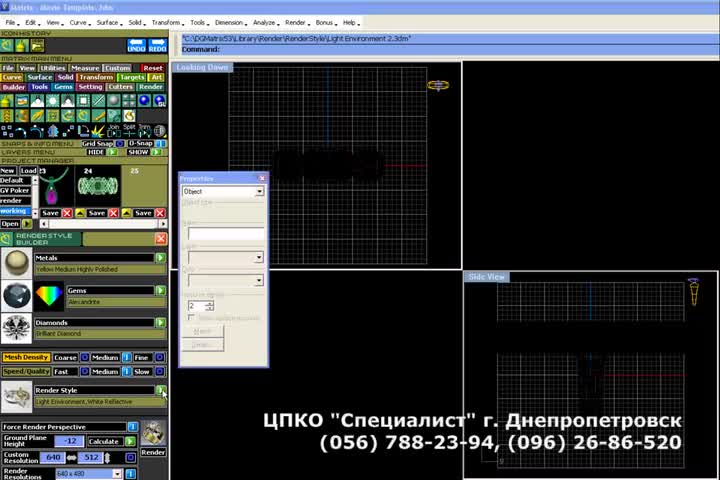Toggle Custom Resolution option
The image size is (720, 480).
[x=130, y=457]
